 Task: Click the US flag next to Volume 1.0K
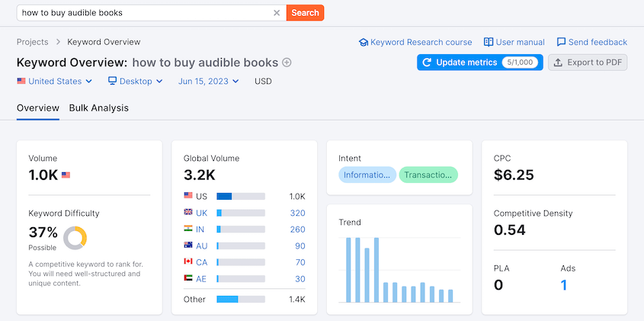[x=66, y=175]
